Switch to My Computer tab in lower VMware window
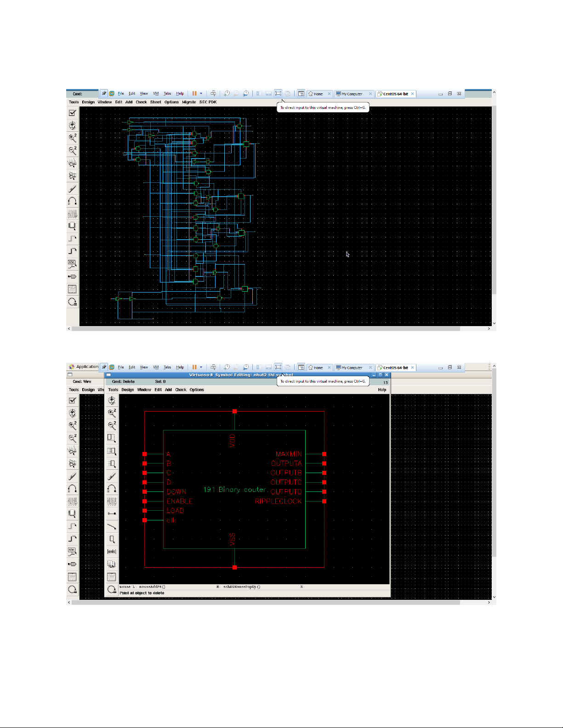 tap(352, 367)
